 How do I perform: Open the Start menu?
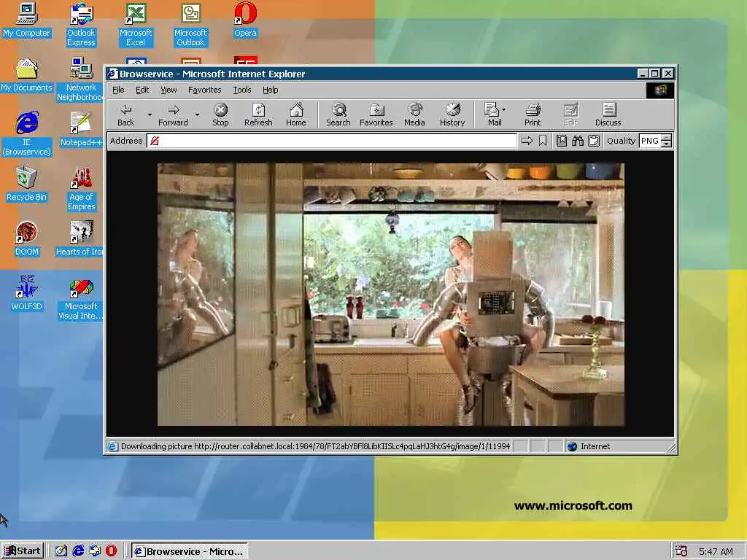23,551
